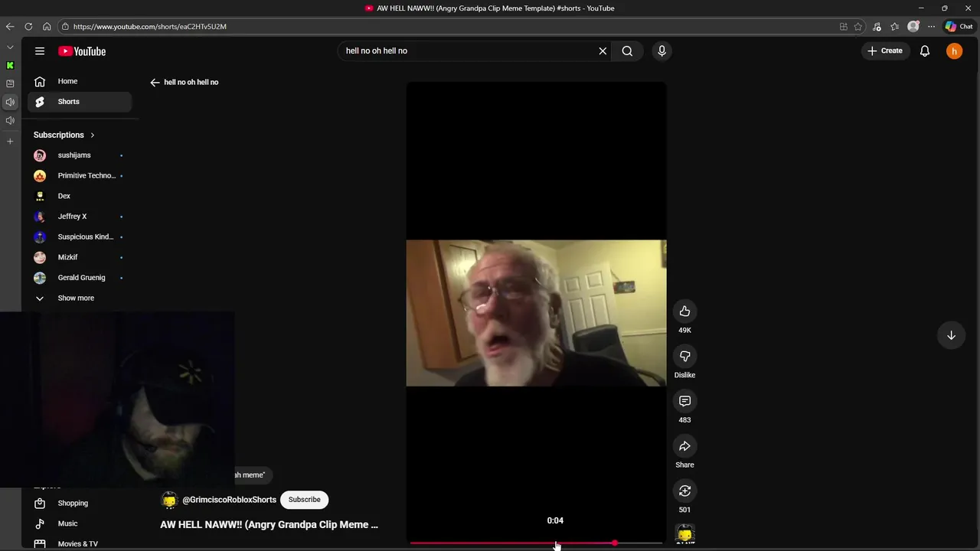980x551 pixels.
Task: Expand Show more subscriptions
Action: (x=80, y=298)
